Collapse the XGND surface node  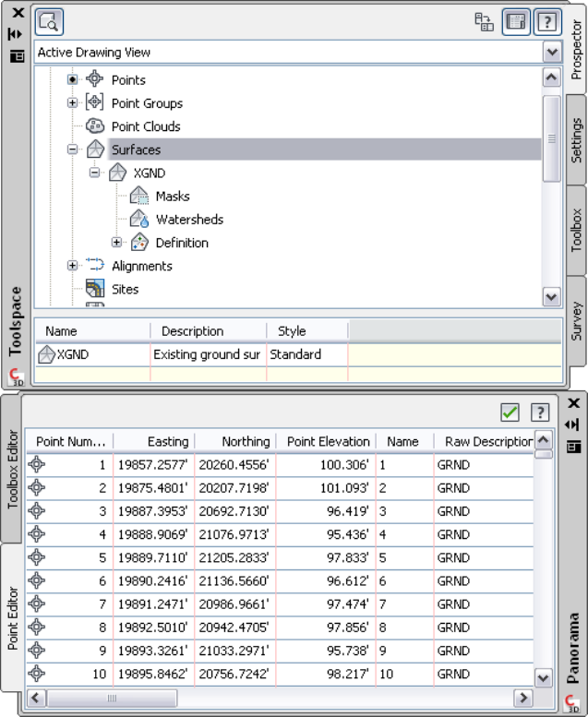94,173
